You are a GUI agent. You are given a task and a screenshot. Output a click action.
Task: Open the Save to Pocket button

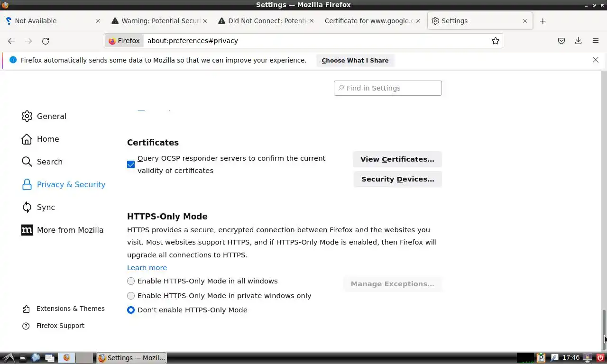coord(561,41)
